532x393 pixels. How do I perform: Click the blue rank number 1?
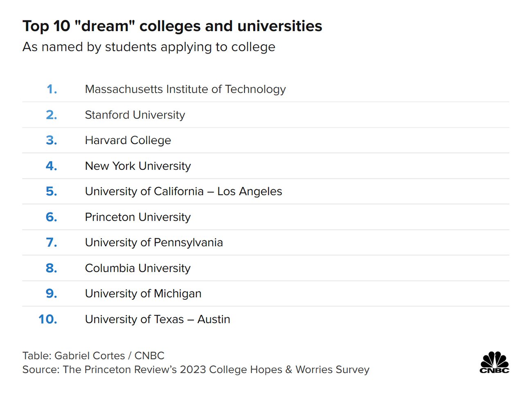(x=52, y=89)
